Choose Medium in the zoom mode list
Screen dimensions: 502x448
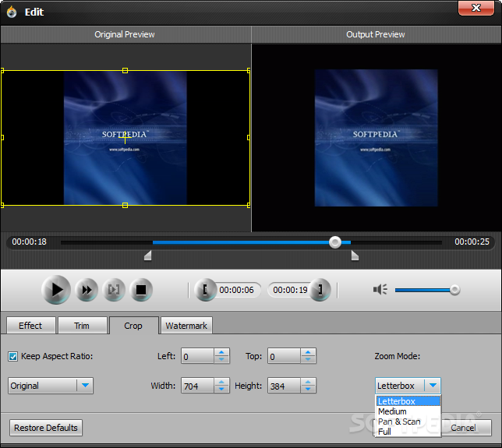408,411
